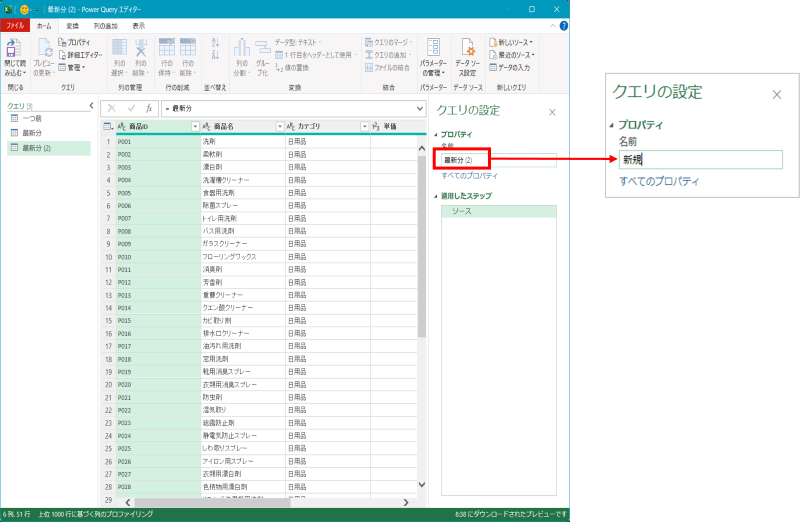Click 値の置換 replace values
800x522 pixels.
tap(292, 67)
